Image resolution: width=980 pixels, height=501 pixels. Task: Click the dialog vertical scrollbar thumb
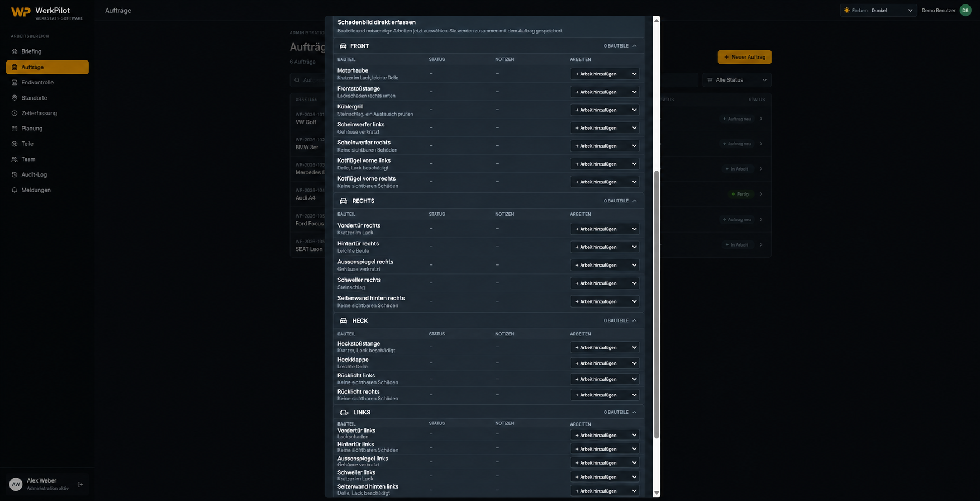[656, 305]
